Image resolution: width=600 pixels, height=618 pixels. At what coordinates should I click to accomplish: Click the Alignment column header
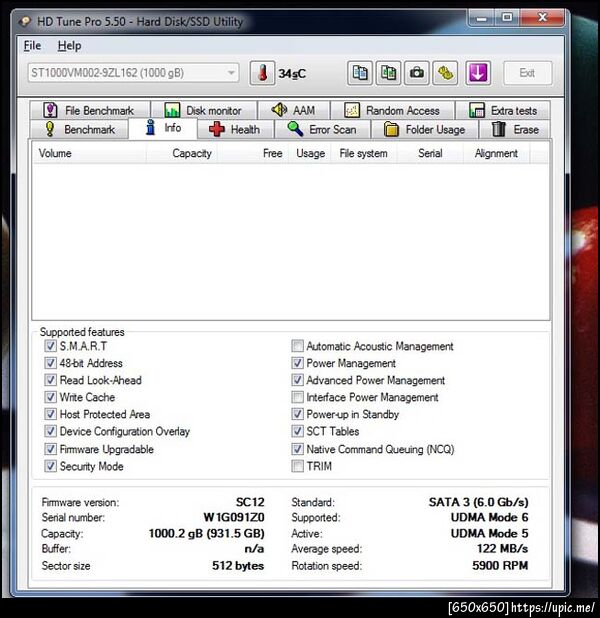(x=496, y=153)
